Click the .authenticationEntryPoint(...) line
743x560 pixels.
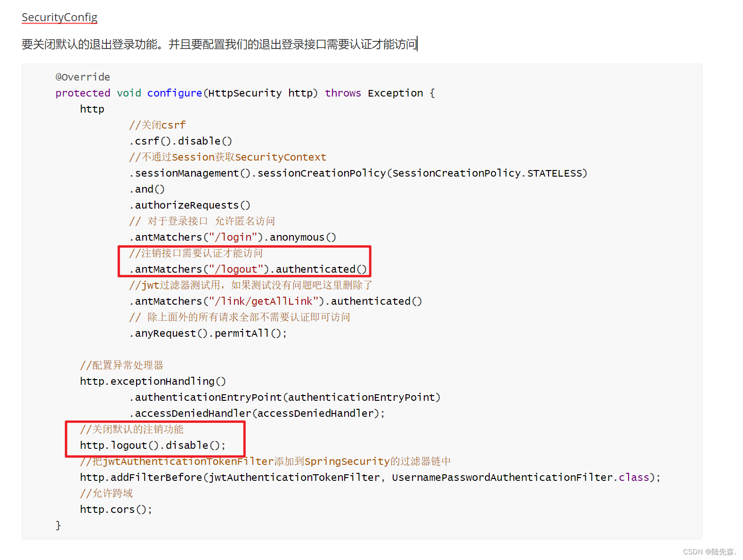pyautogui.click(x=285, y=398)
